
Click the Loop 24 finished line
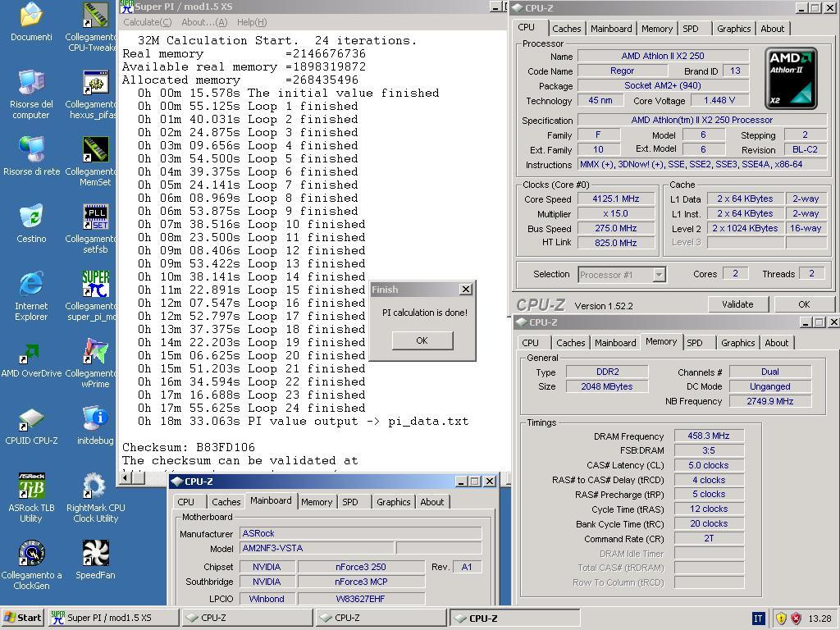(251, 409)
